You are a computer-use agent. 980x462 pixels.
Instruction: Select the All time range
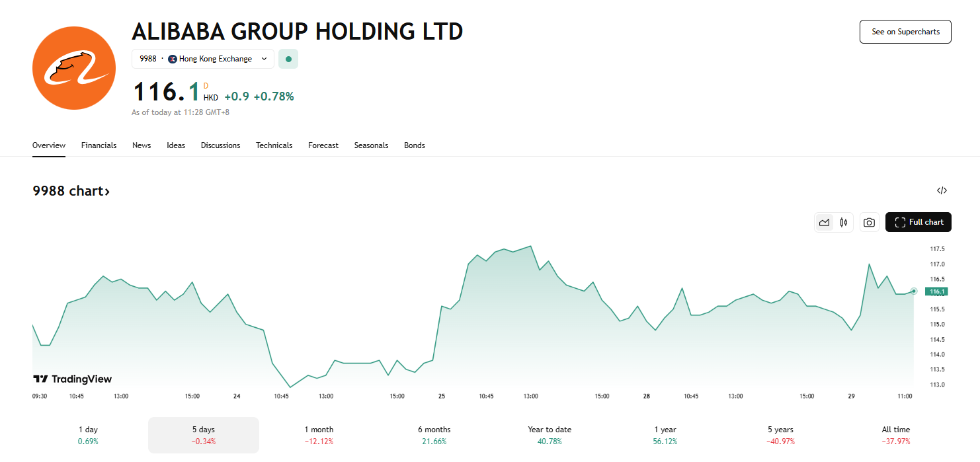pos(895,435)
